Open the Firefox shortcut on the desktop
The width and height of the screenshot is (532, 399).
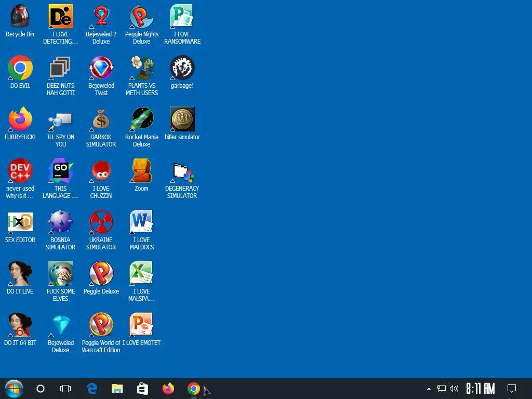click(20, 119)
